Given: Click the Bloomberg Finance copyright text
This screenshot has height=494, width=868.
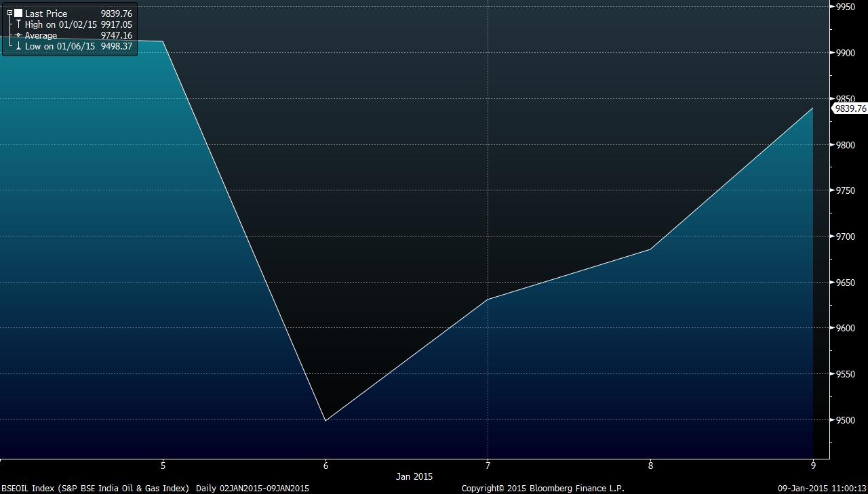Looking at the screenshot, I should [x=542, y=488].
